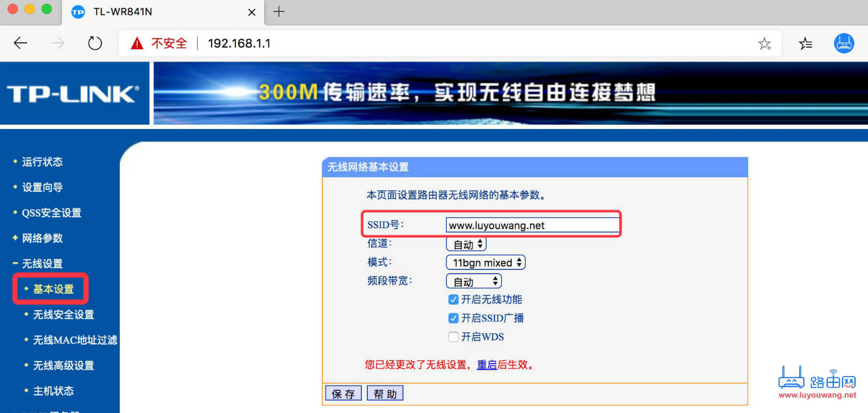Close the TL-WR841N tab
Image resolution: width=868 pixels, height=413 pixels.
(252, 12)
